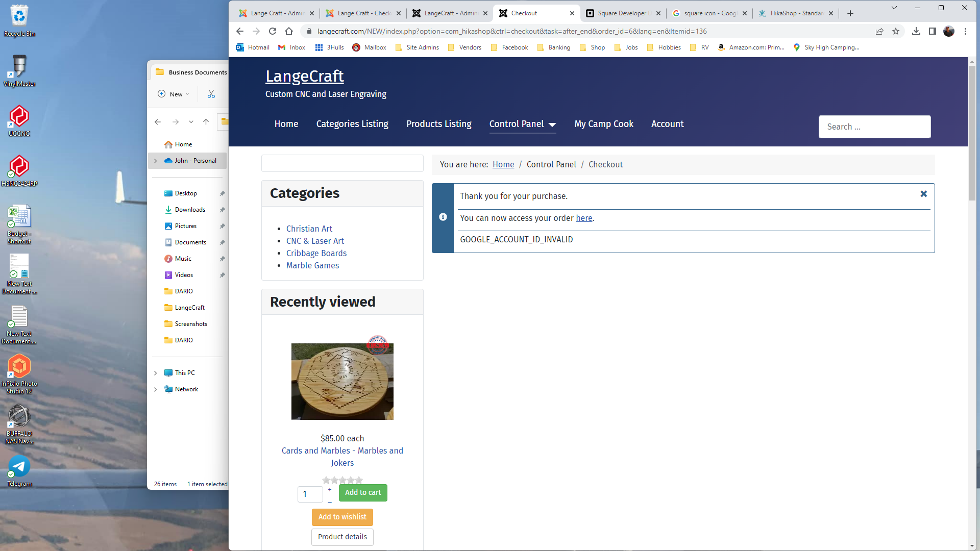The height and width of the screenshot is (551, 980).
Task: Click the Search input field
Action: (x=874, y=127)
